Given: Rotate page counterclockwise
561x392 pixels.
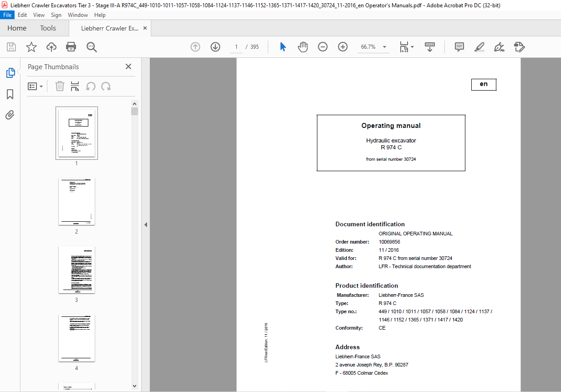Looking at the screenshot, I should tap(91, 87).
